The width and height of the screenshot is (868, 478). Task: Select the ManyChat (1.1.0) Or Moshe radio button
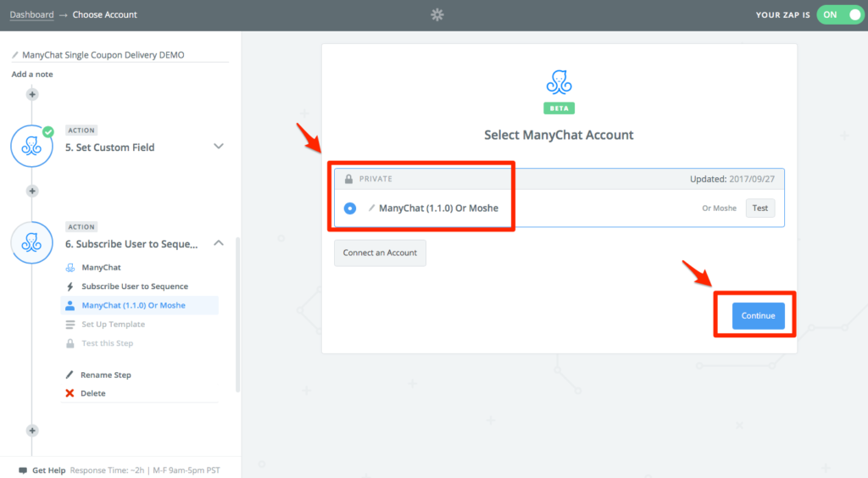pos(350,208)
